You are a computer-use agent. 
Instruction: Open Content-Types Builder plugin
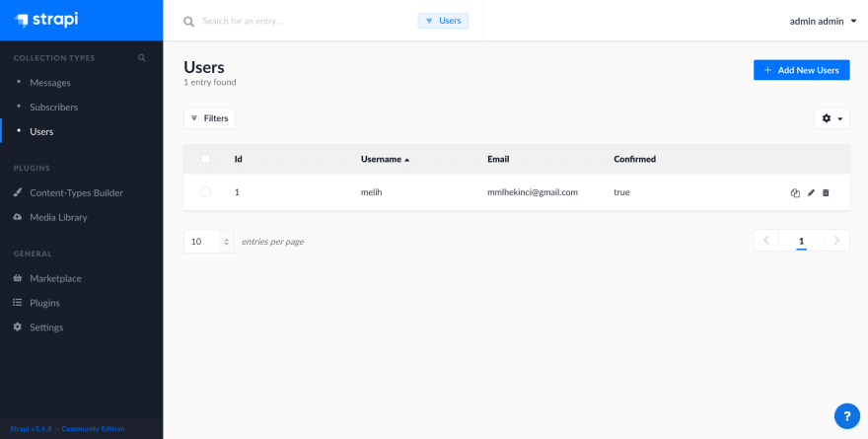(76, 192)
